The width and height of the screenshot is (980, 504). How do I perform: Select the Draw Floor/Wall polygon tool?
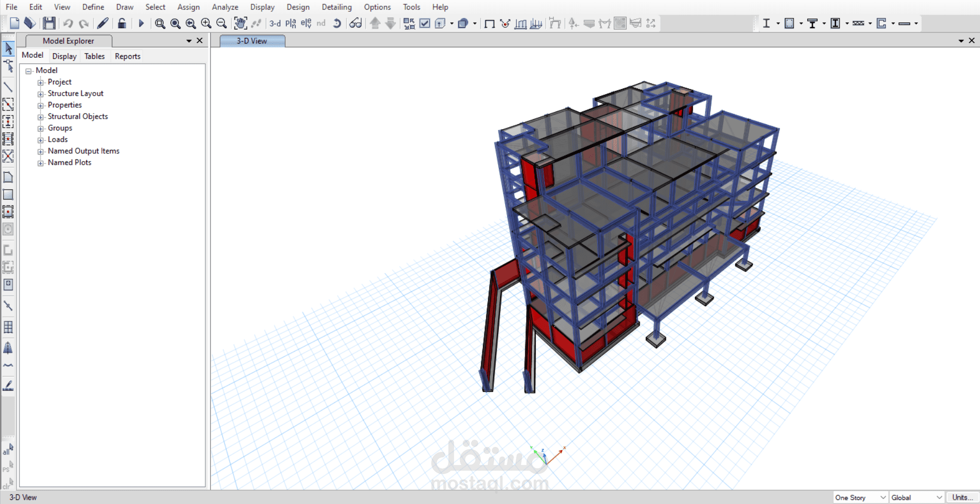pos(8,177)
